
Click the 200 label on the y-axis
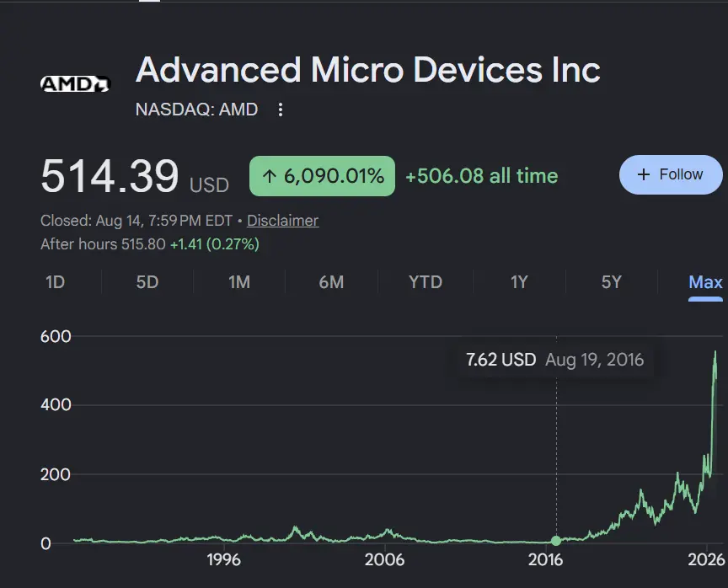click(x=56, y=474)
